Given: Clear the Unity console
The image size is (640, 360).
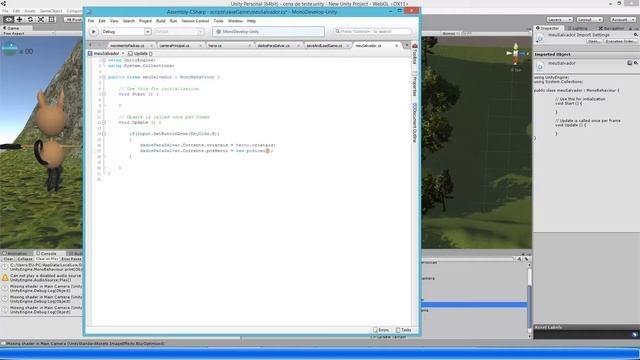Looking at the screenshot, I should coord(8,259).
